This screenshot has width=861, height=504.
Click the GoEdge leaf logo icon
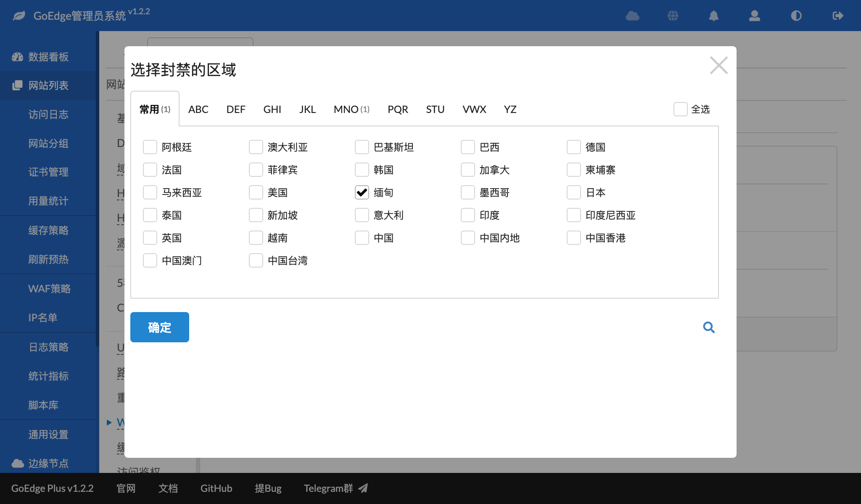click(19, 16)
